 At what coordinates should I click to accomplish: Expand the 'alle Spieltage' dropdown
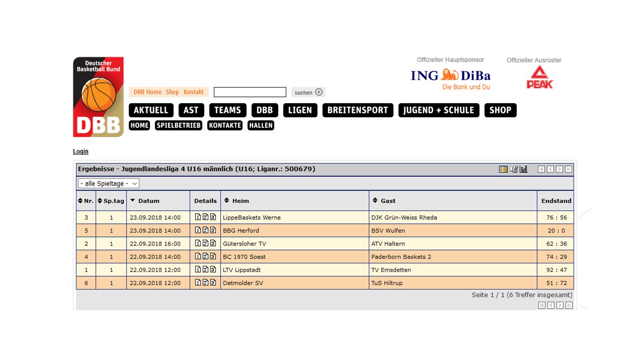coord(108,184)
